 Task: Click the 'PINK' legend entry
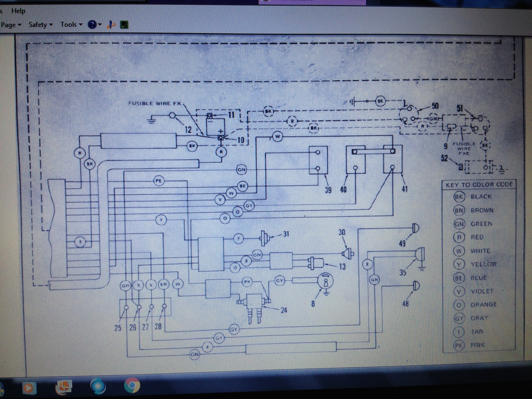(x=477, y=345)
